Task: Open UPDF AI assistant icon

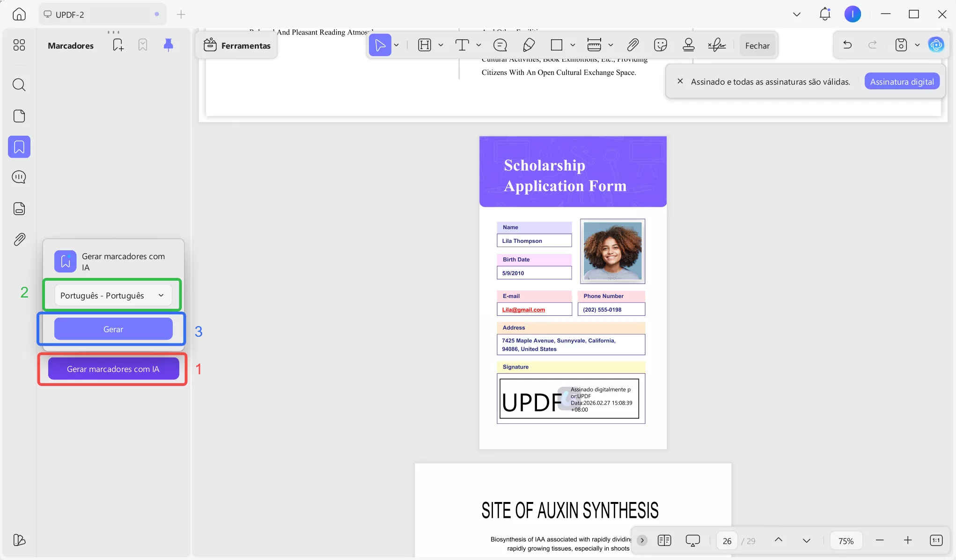Action: pos(936,45)
